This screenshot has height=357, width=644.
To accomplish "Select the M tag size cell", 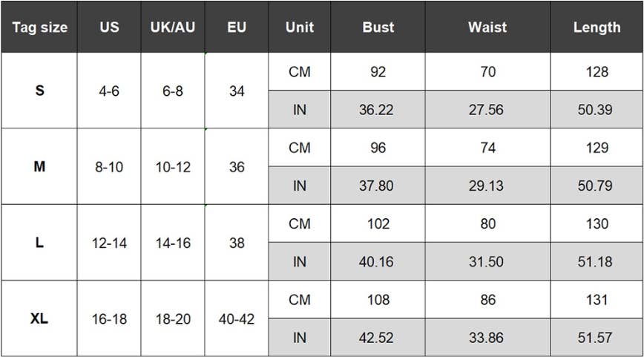I will [x=39, y=167].
